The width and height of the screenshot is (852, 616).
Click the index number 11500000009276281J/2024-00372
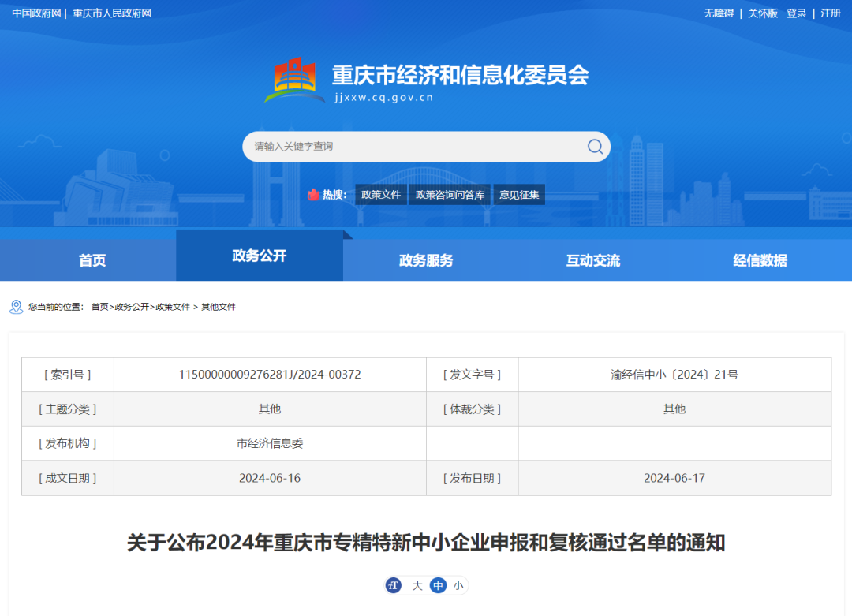(270, 375)
